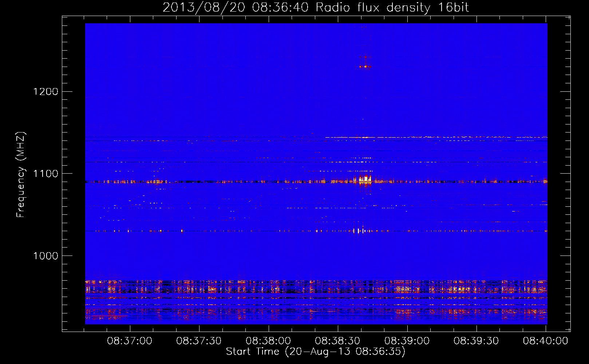Click the 08:38:00 time tick label
This screenshot has height=364, width=589.
coord(268,341)
